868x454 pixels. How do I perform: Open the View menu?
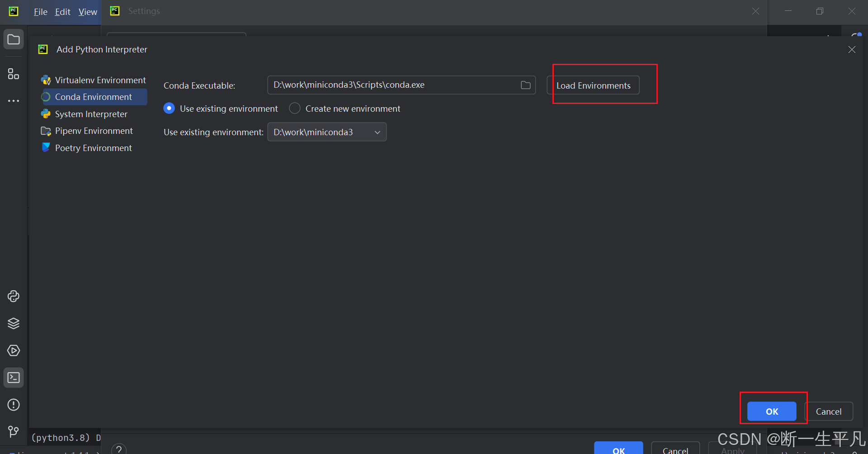coord(88,12)
